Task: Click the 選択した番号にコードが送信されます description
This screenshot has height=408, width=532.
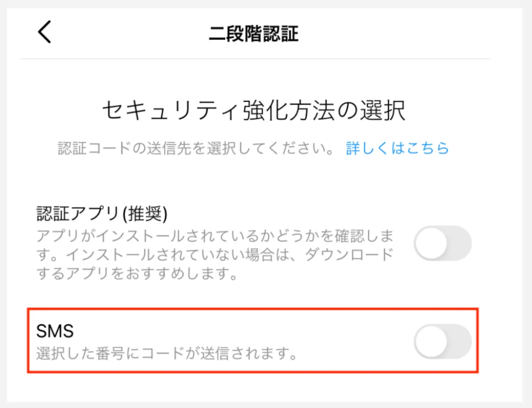Action: coord(167,355)
